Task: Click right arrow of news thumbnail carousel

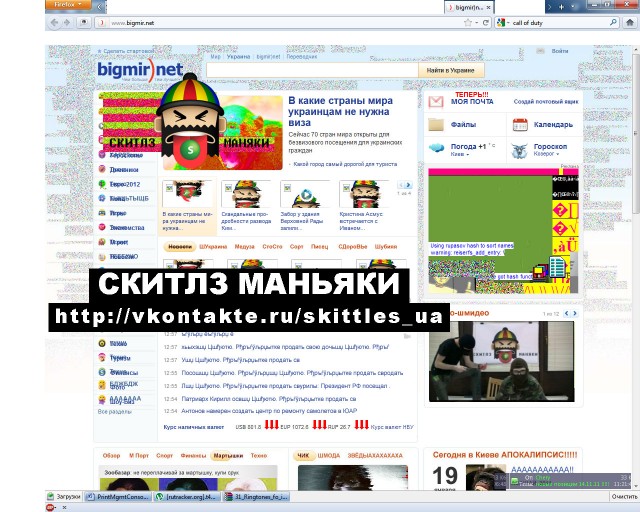Action: click(406, 186)
